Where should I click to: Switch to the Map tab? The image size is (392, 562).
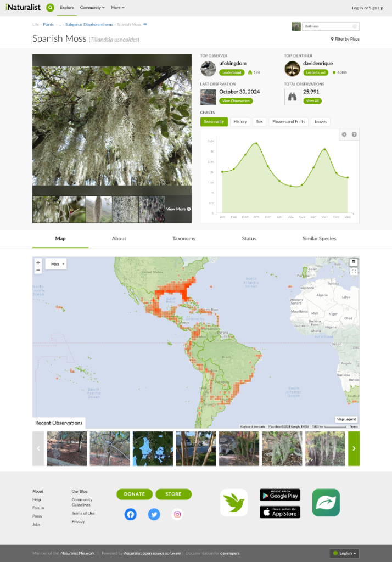(60, 238)
